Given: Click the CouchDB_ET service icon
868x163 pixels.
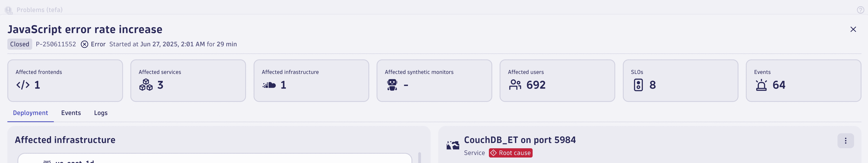Looking at the screenshot, I should click(453, 145).
